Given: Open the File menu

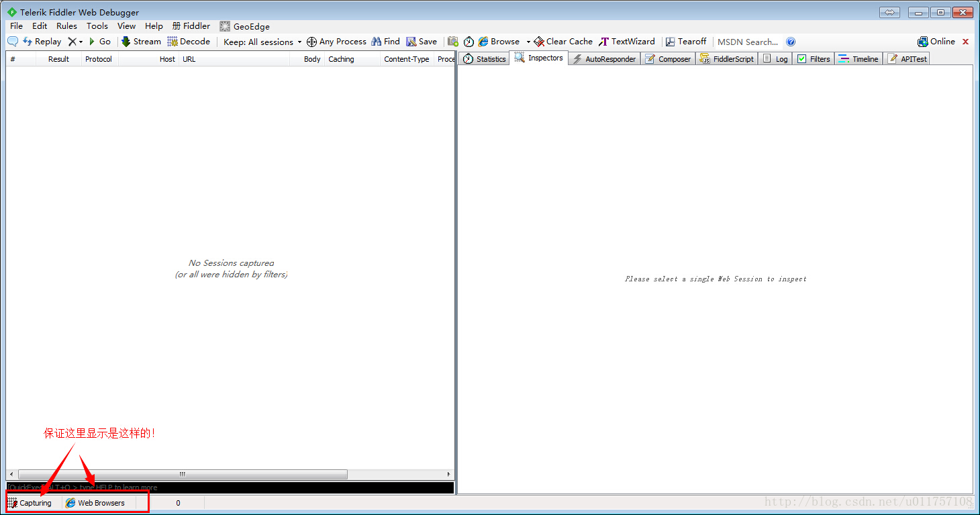Looking at the screenshot, I should (x=17, y=26).
